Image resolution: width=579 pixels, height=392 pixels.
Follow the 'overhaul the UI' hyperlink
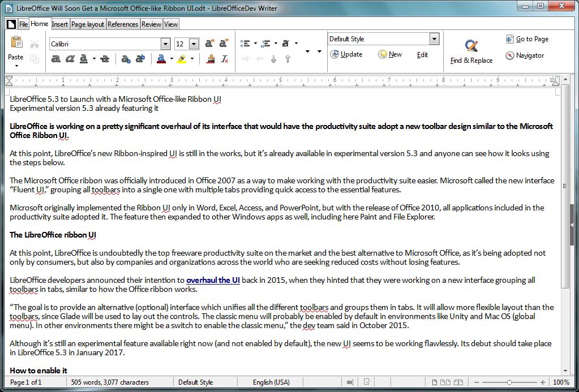click(x=213, y=280)
